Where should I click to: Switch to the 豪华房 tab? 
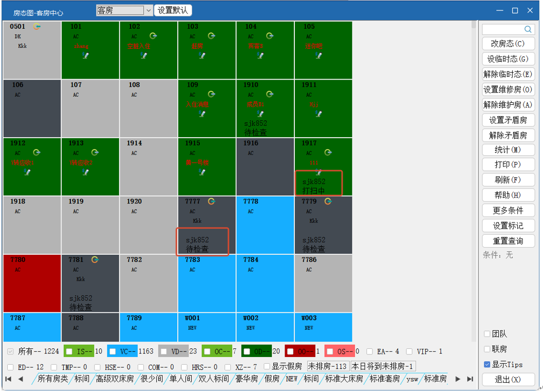pyautogui.click(x=247, y=379)
